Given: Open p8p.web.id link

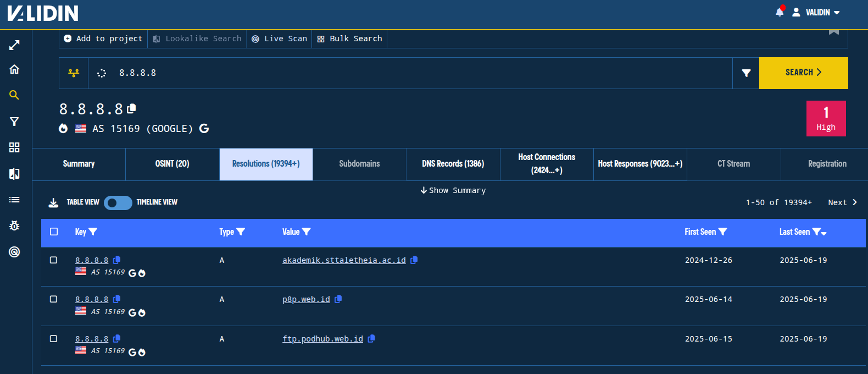Looking at the screenshot, I should pyautogui.click(x=306, y=299).
